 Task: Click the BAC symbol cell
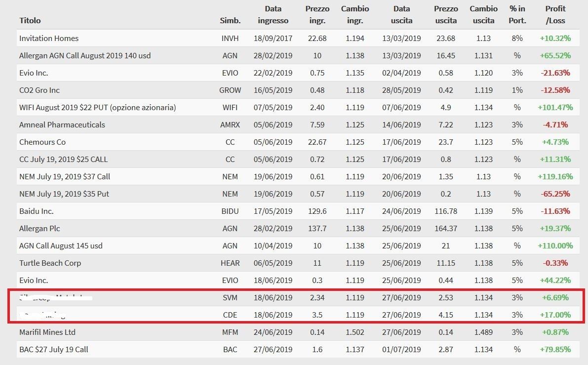pyautogui.click(x=230, y=349)
